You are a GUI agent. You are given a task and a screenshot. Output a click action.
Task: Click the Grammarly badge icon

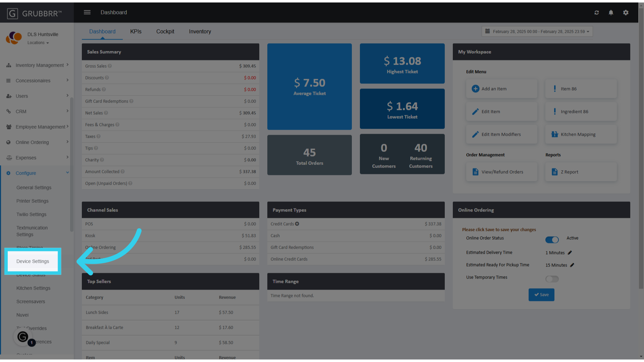(23, 337)
